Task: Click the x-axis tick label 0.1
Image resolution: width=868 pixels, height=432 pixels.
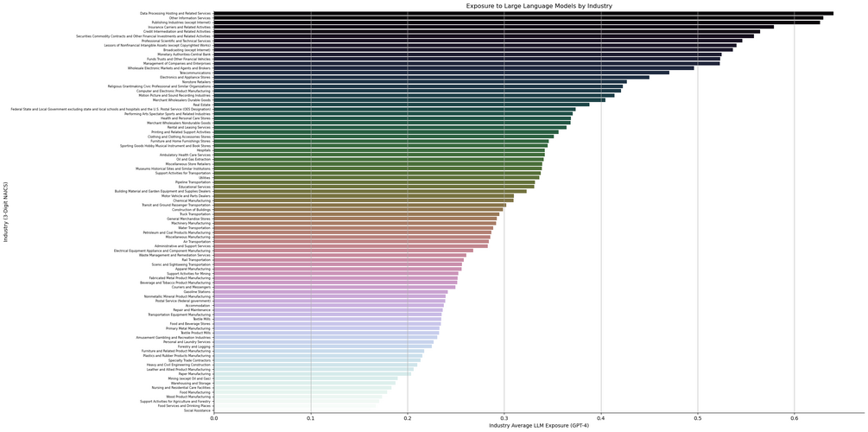Action: coord(311,418)
